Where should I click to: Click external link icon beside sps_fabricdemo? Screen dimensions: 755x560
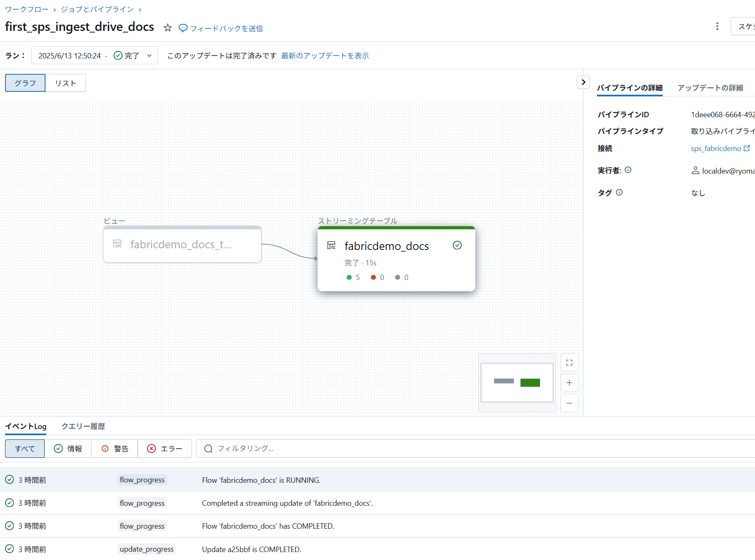pos(747,148)
